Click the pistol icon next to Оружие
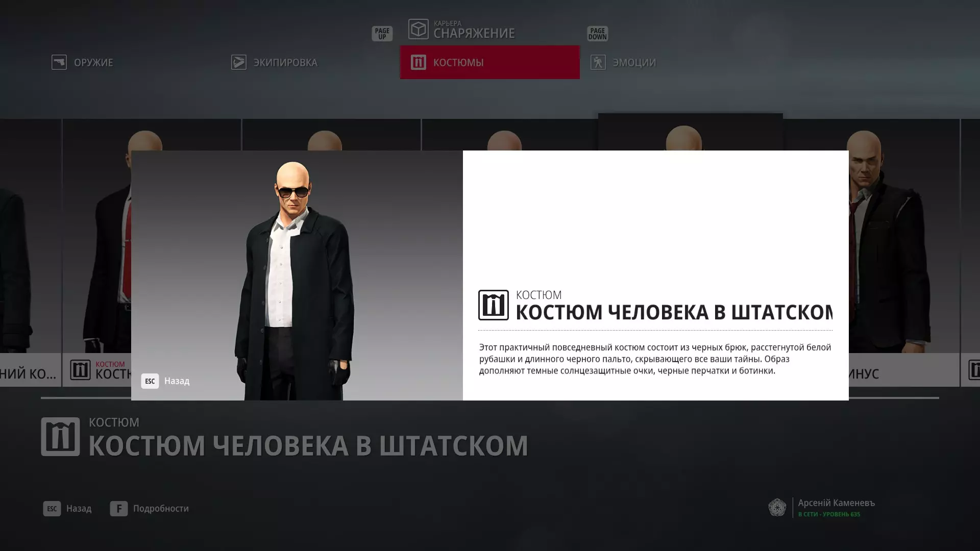 [x=59, y=62]
